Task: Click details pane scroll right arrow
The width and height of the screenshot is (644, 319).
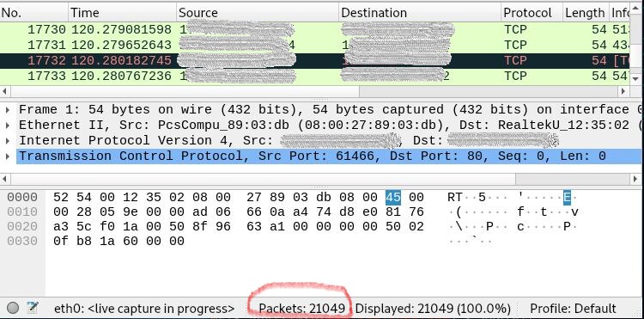Action: tap(635, 179)
